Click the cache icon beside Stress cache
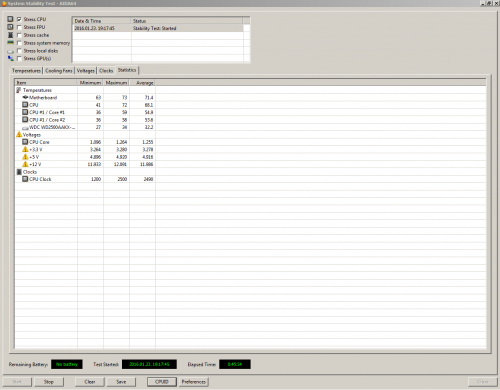The width and height of the screenshot is (500, 390). [10, 35]
